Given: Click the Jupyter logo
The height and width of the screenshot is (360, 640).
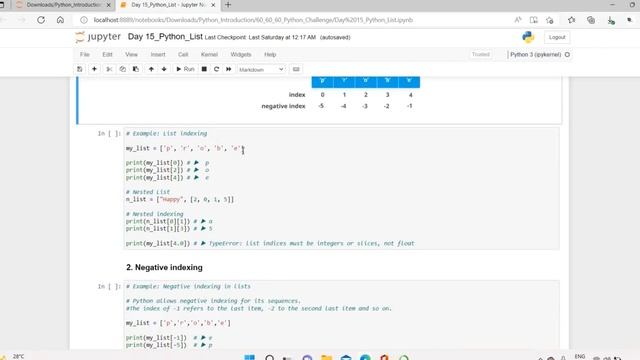Looking at the screenshot, I should [x=98, y=37].
